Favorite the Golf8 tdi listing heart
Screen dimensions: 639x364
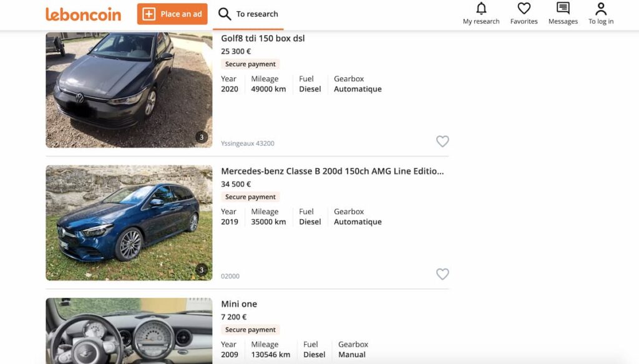point(442,141)
